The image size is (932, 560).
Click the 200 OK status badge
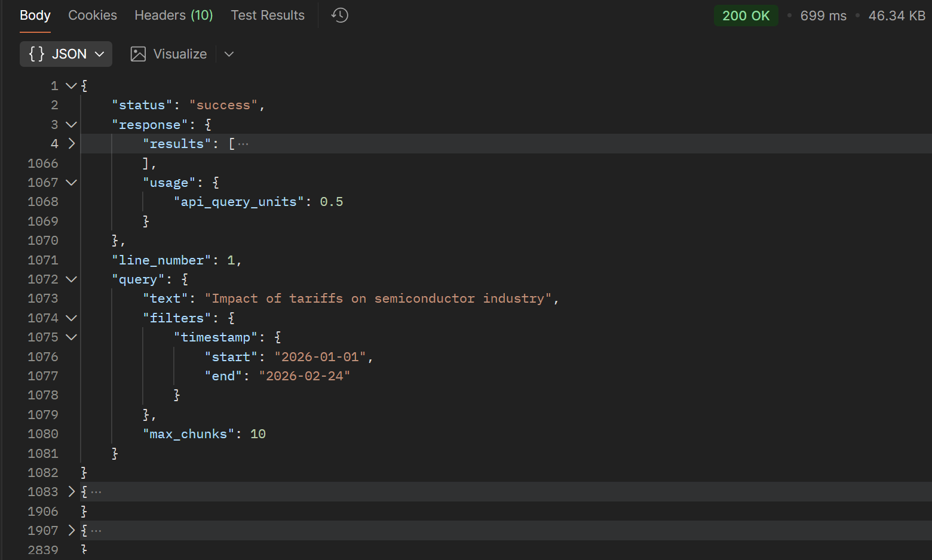coord(746,16)
